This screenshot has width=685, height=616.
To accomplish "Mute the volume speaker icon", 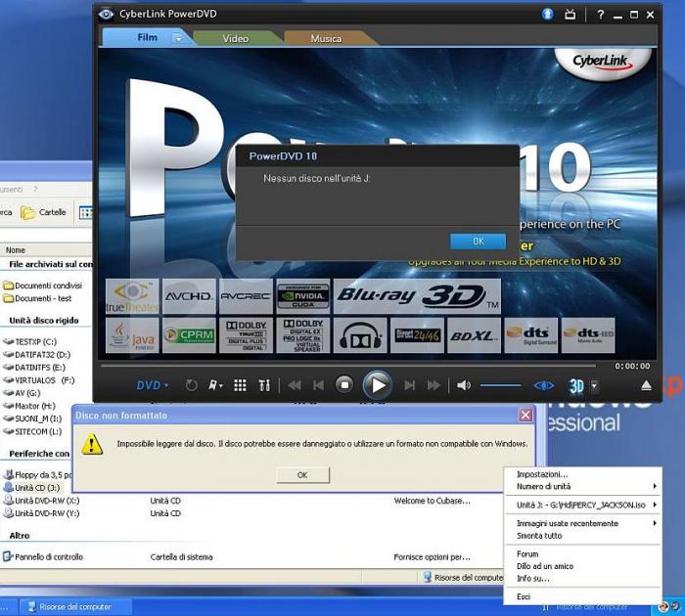I will tap(464, 385).
